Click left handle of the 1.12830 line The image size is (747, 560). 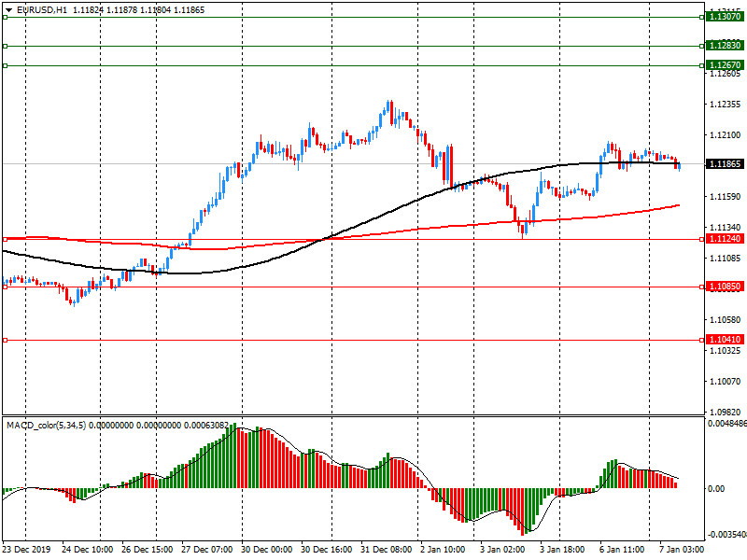pos(5,46)
